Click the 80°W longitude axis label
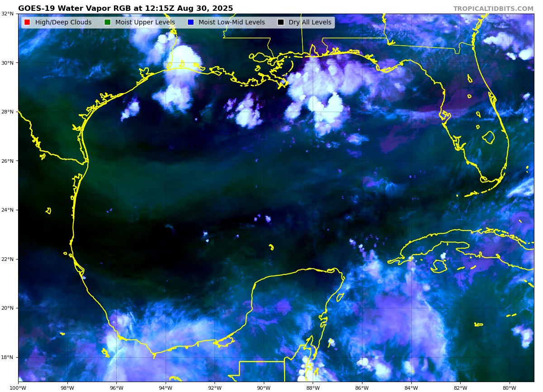This screenshot has width=543, height=392. pos(510,387)
